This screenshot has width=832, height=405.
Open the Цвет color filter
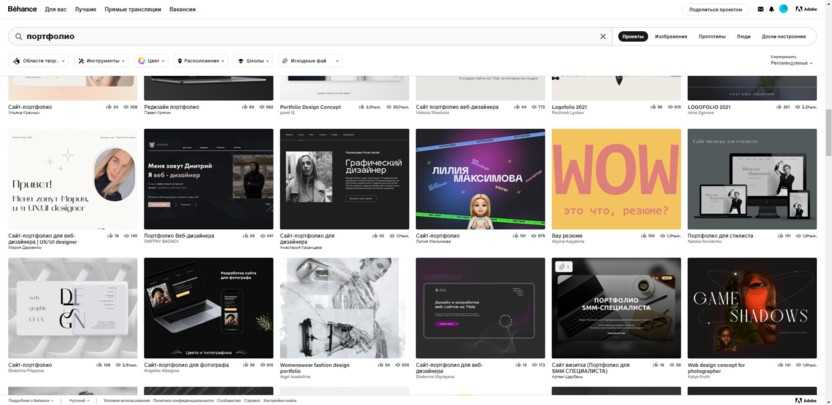(150, 61)
